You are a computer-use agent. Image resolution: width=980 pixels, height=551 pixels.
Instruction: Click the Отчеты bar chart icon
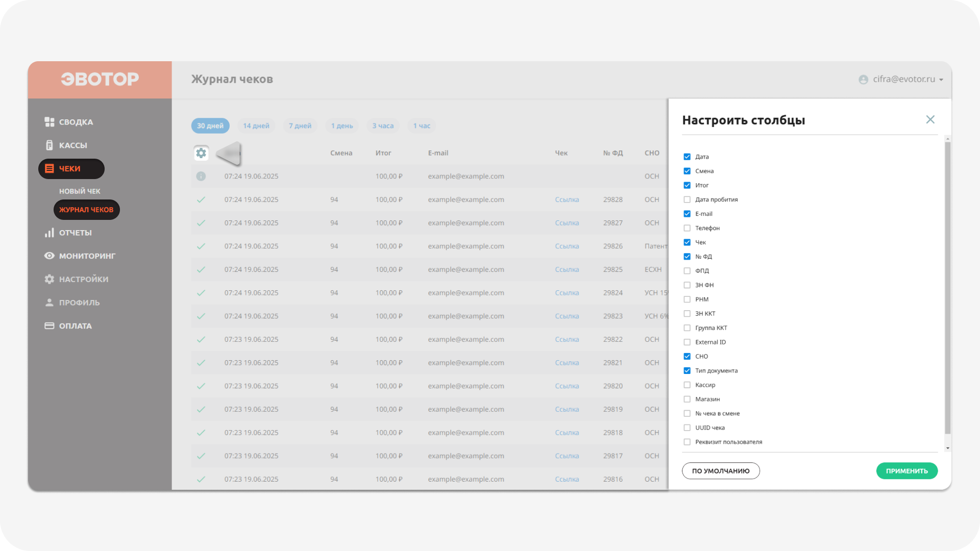(50, 233)
